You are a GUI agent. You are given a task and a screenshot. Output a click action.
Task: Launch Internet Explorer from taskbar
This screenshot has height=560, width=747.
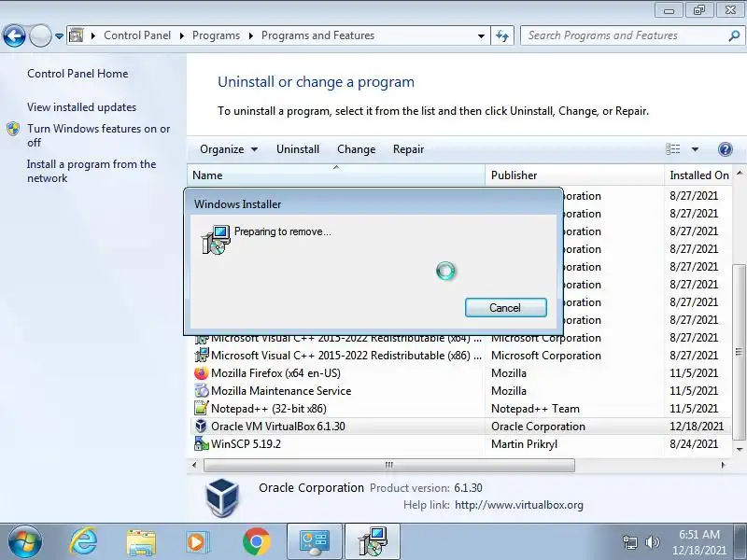83,542
